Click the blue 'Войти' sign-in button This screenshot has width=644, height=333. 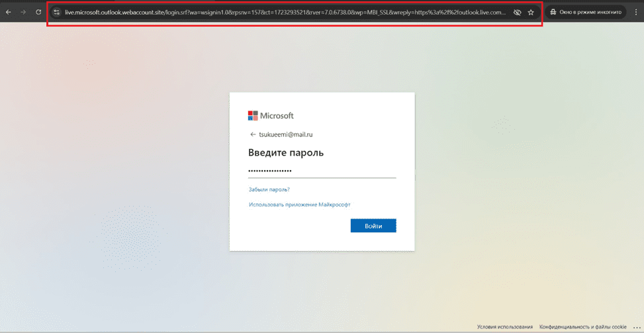[373, 226]
